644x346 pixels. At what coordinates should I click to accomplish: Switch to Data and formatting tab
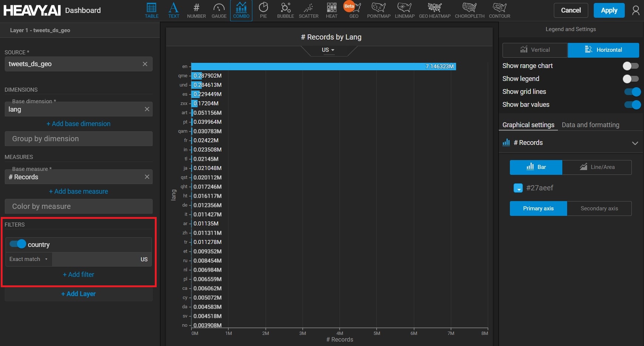tap(590, 125)
